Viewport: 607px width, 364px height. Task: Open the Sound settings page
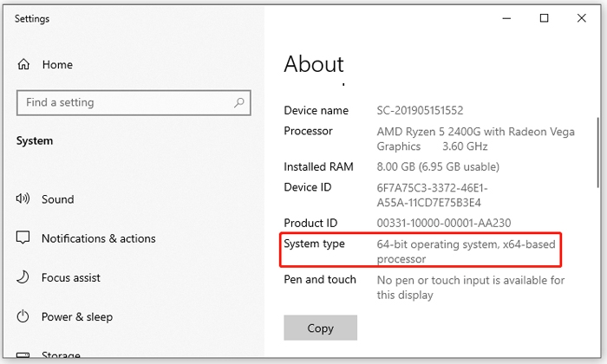[x=56, y=199]
